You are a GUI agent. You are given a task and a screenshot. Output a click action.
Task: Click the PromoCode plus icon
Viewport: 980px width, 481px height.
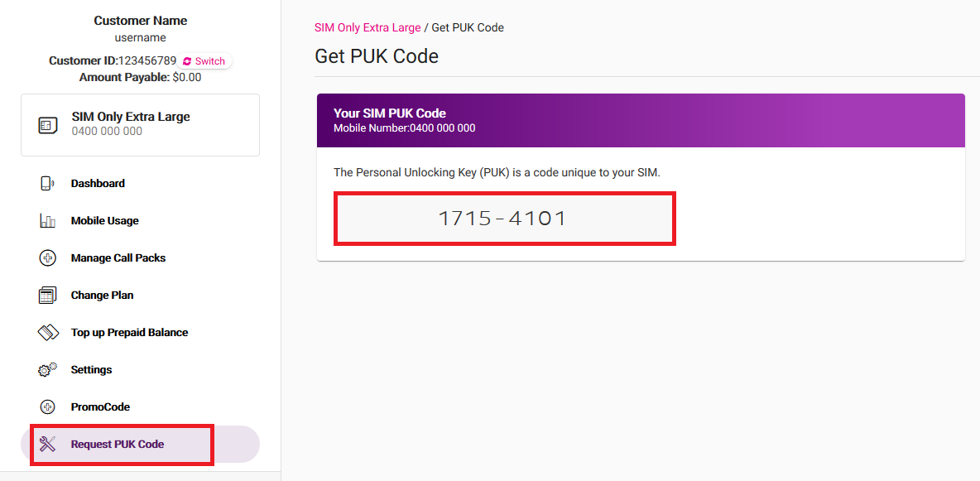pyautogui.click(x=48, y=406)
